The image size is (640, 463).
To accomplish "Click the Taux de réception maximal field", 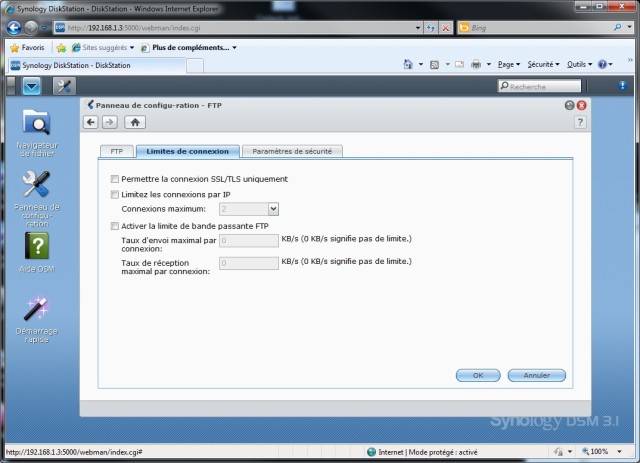I will tap(249, 263).
